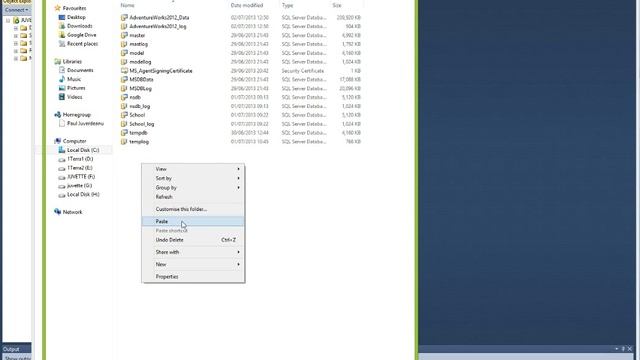Choose Paste from the context menu
Viewport: 640px width, 360px height.
pos(193,222)
